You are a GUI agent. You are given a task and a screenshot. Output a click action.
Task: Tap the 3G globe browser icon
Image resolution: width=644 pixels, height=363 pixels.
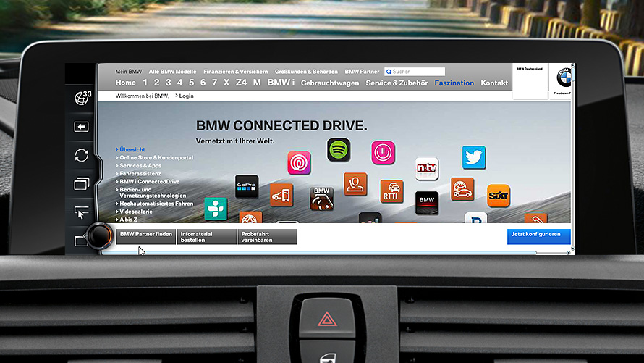click(82, 97)
